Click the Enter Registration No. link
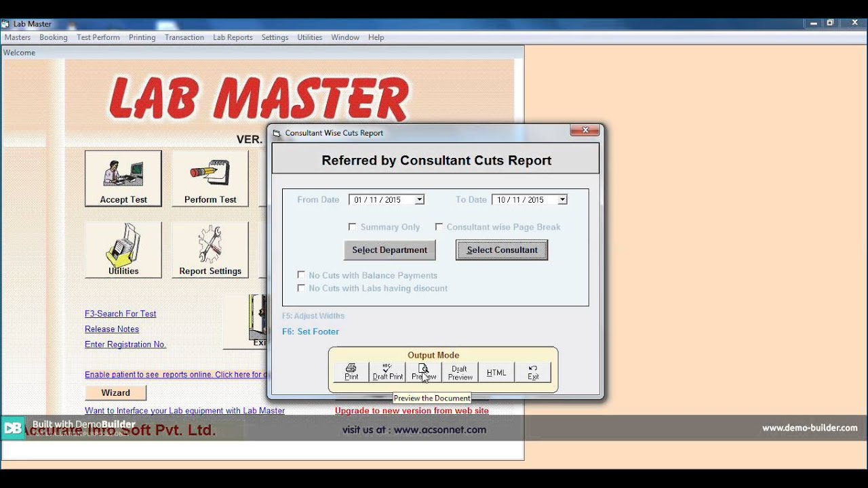The image size is (868, 488). point(125,344)
